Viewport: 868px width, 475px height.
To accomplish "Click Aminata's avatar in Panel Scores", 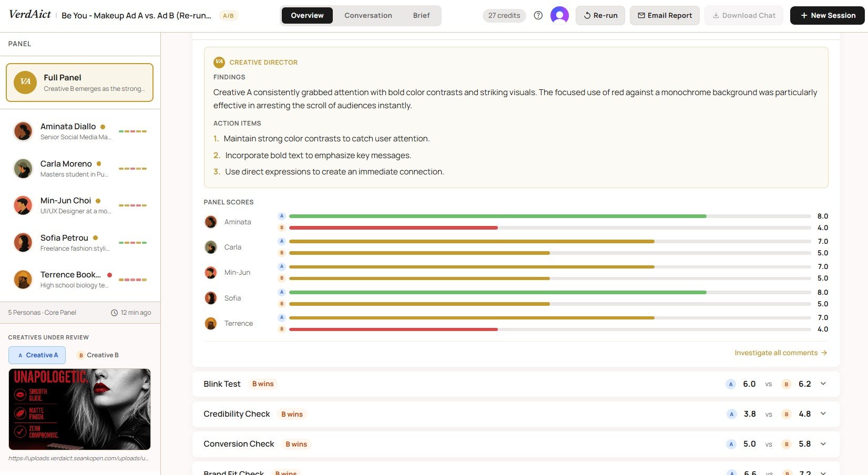I will [211, 222].
